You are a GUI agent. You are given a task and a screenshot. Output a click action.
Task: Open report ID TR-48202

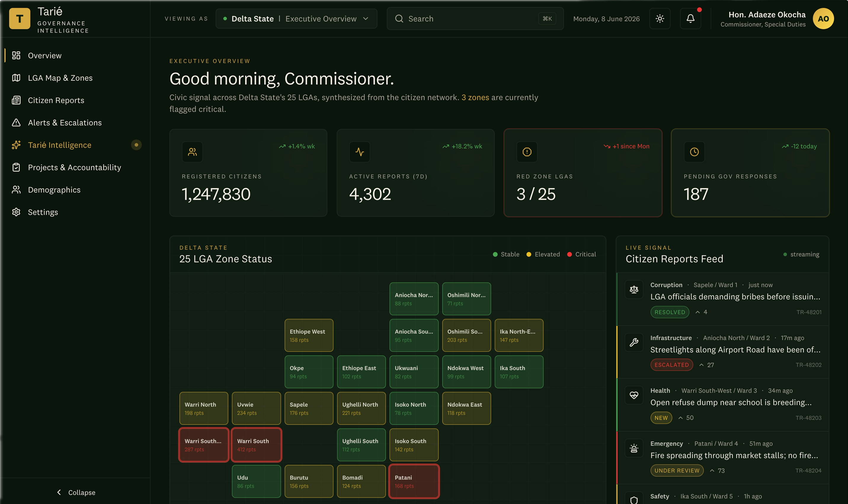click(808, 365)
